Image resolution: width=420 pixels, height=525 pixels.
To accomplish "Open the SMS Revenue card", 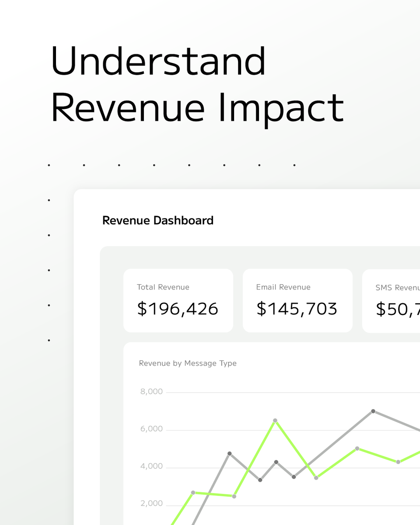I will pos(391,301).
